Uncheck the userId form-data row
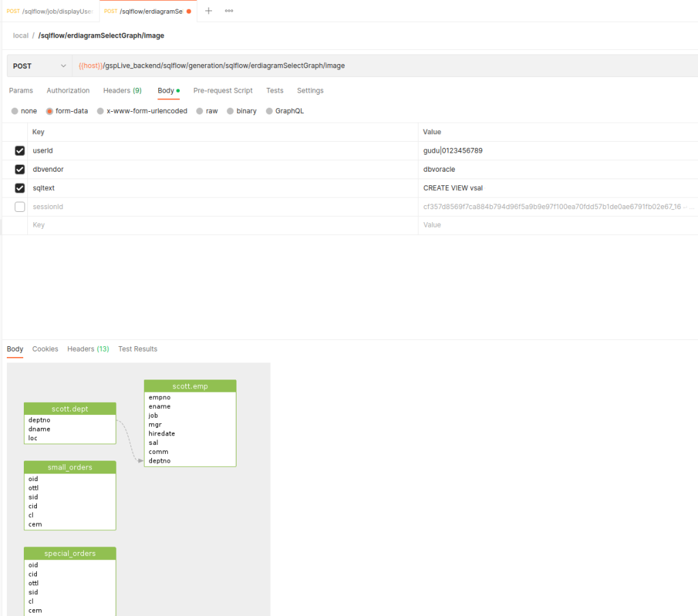The width and height of the screenshot is (698, 616). click(20, 150)
